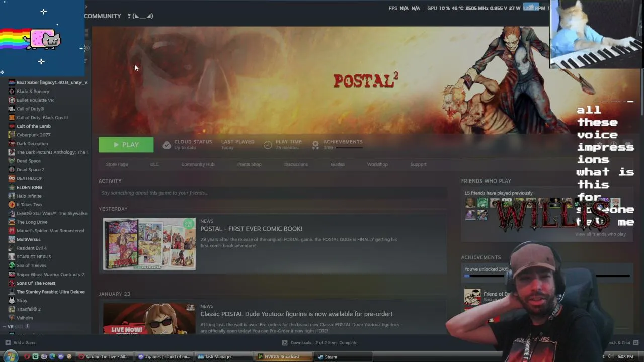Select MultiVersus in game list
This screenshot has height=362, width=644.
click(29, 239)
